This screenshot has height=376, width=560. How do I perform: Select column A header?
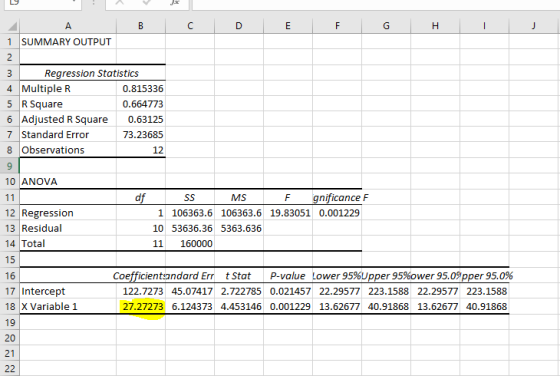68,26
